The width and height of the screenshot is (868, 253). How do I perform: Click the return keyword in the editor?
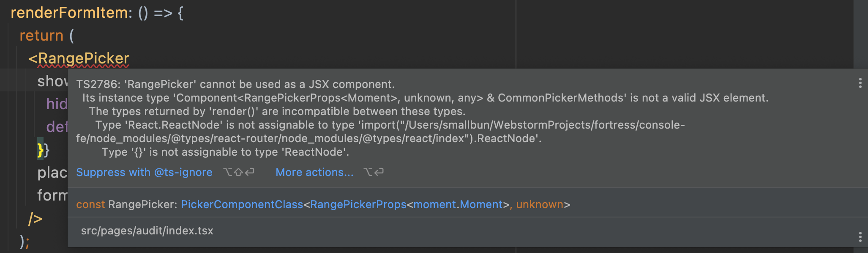pyautogui.click(x=41, y=36)
